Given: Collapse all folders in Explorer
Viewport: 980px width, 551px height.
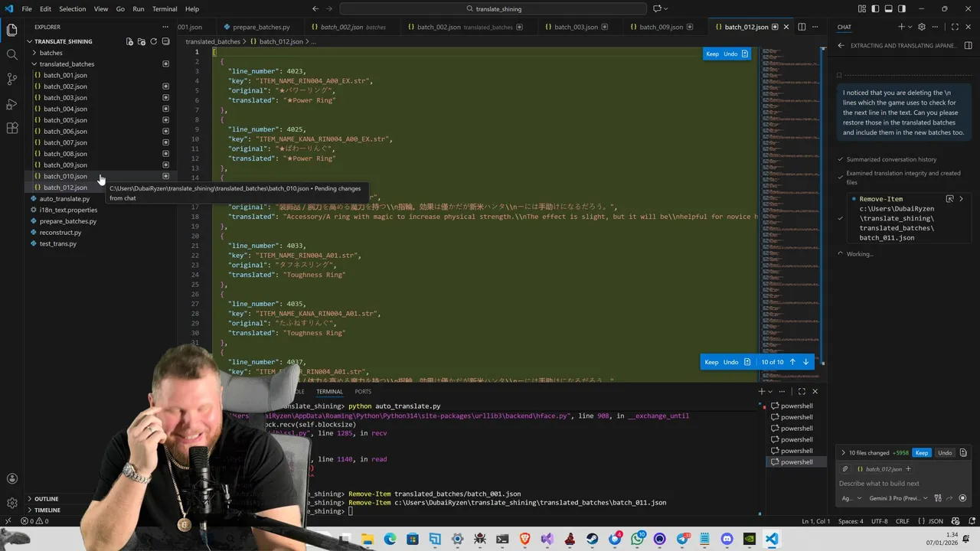Looking at the screenshot, I should (x=165, y=41).
